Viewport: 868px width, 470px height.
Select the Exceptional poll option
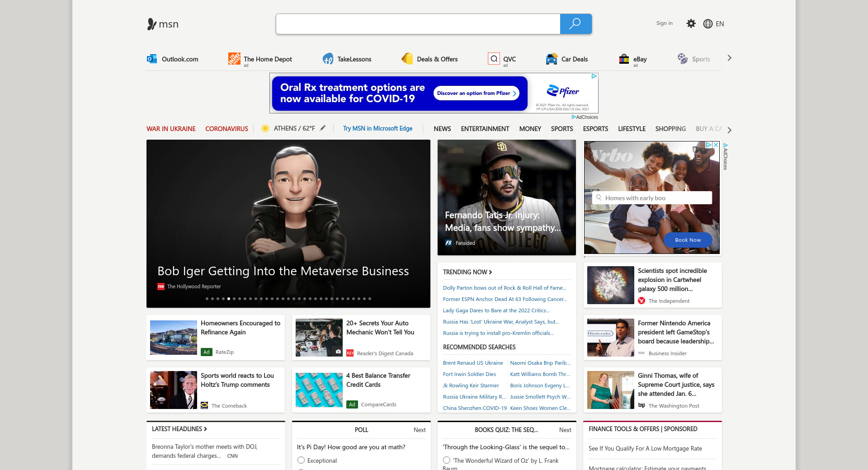click(x=301, y=460)
